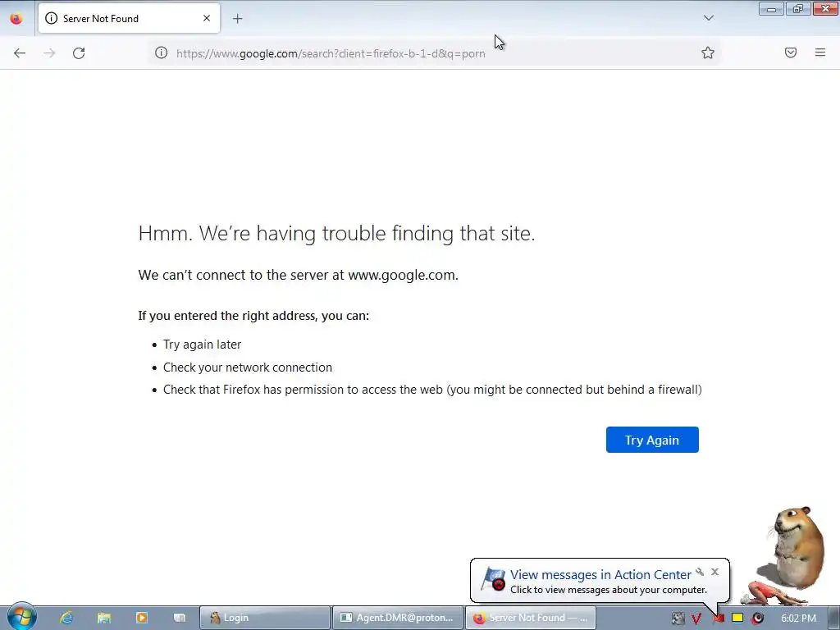This screenshot has width=840, height=630.
Task: Click the first gray system tray icon
Action: pyautogui.click(x=678, y=619)
